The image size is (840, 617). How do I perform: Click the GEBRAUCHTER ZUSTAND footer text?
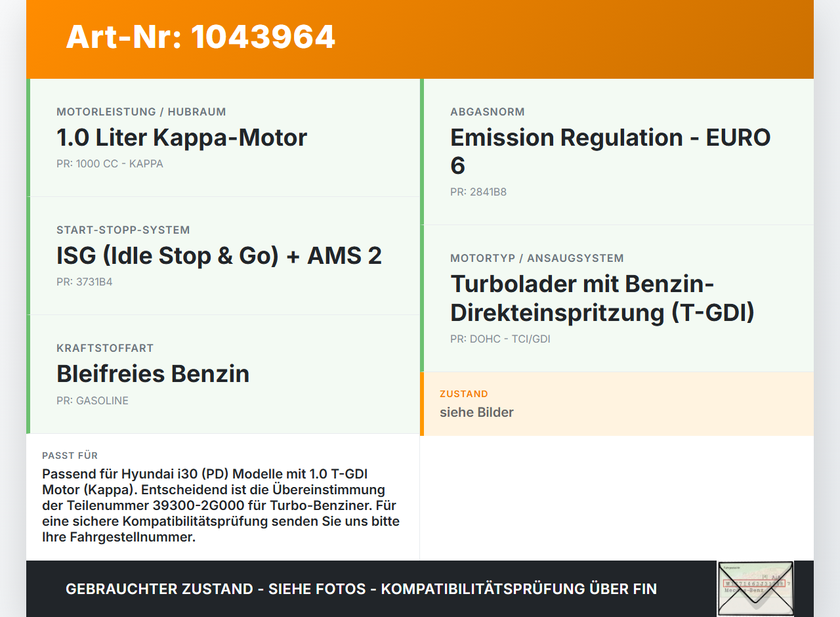click(x=361, y=589)
